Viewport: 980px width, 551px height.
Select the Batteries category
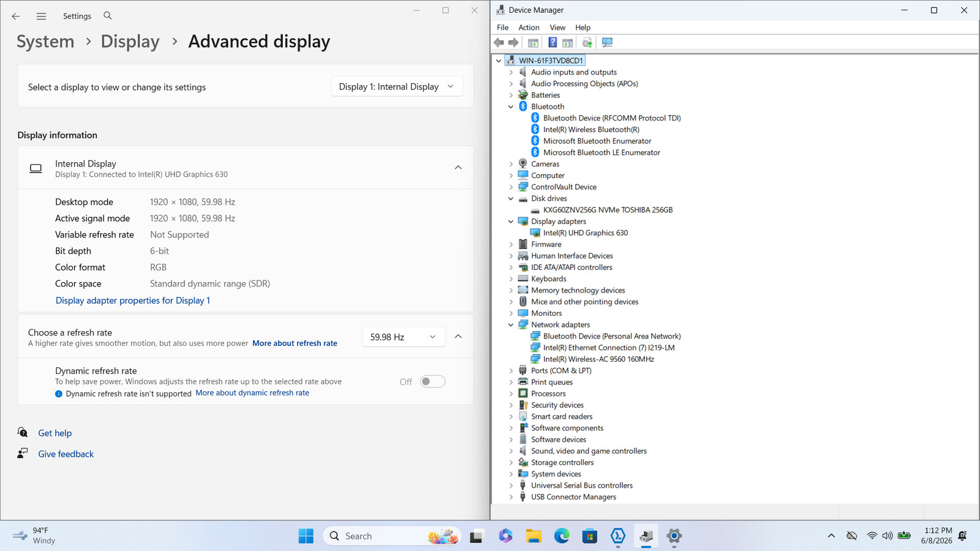coord(545,96)
